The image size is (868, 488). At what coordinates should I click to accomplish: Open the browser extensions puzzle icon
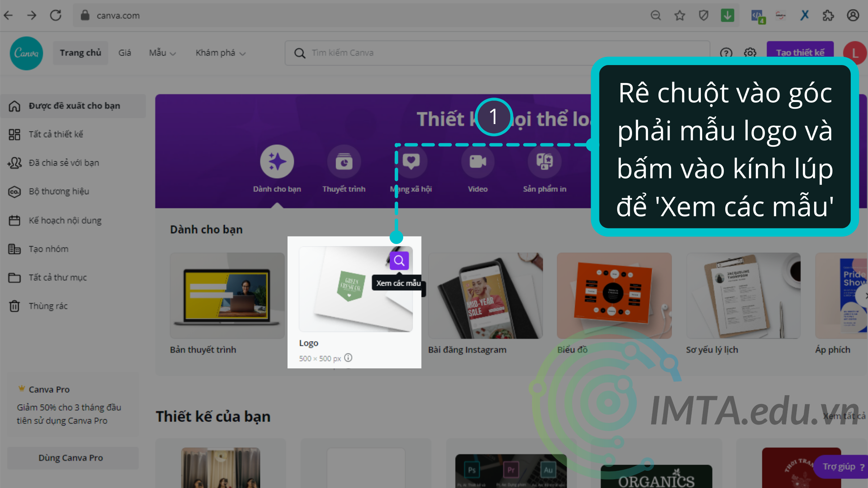click(x=828, y=15)
